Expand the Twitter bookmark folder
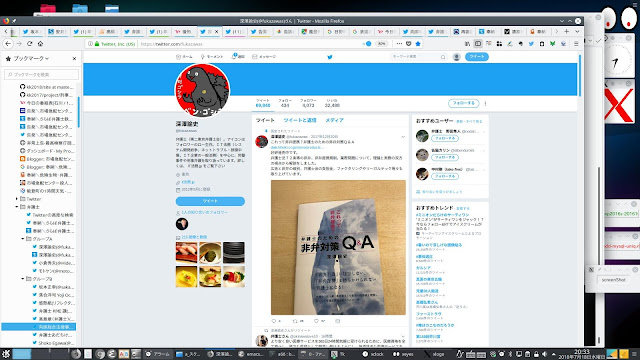 tap(17, 199)
